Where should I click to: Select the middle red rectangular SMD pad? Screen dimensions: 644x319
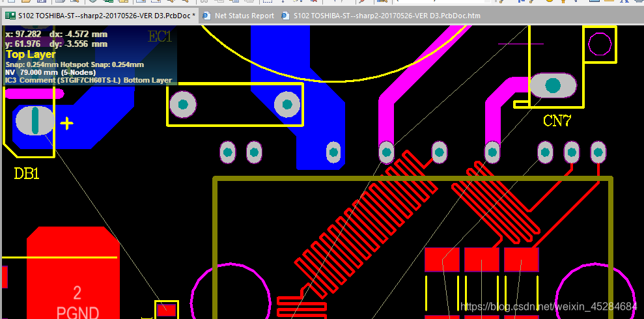(482, 260)
